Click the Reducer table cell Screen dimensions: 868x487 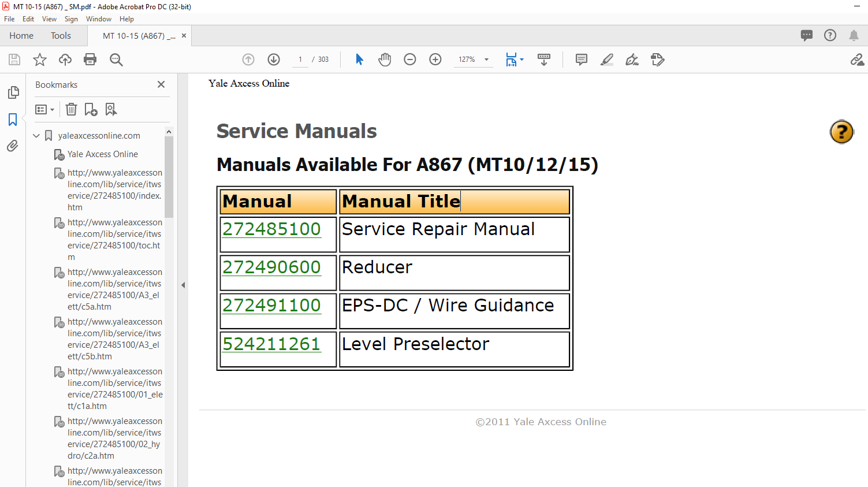tap(455, 273)
